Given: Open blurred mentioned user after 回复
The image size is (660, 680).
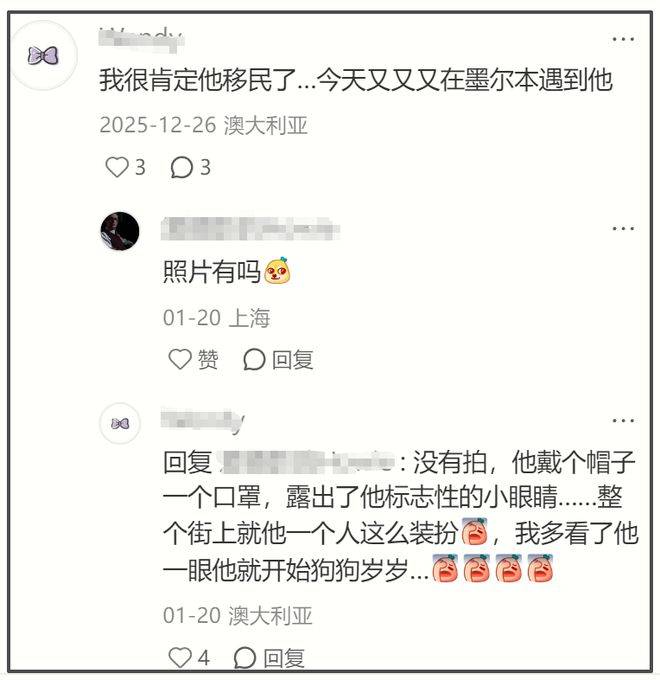Looking at the screenshot, I should (306, 462).
